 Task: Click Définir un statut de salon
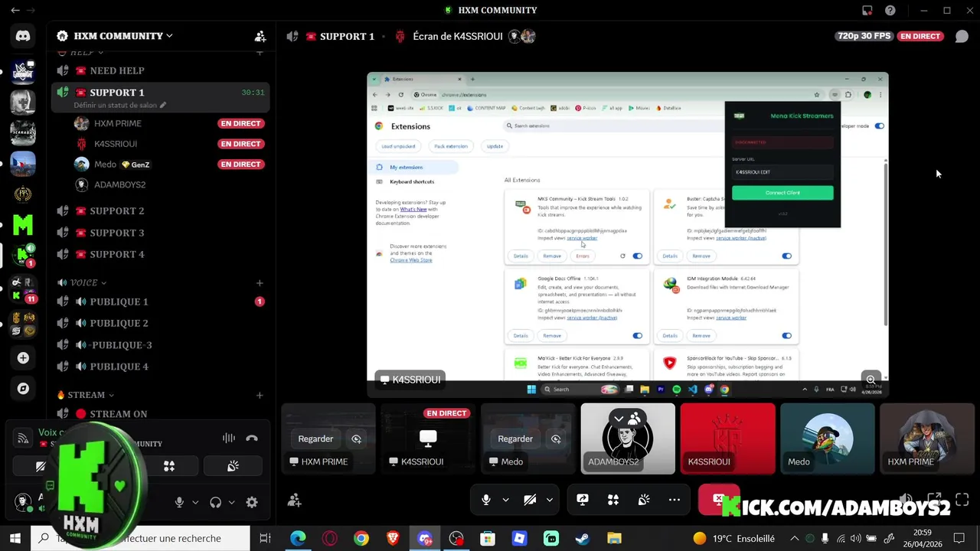click(x=120, y=105)
